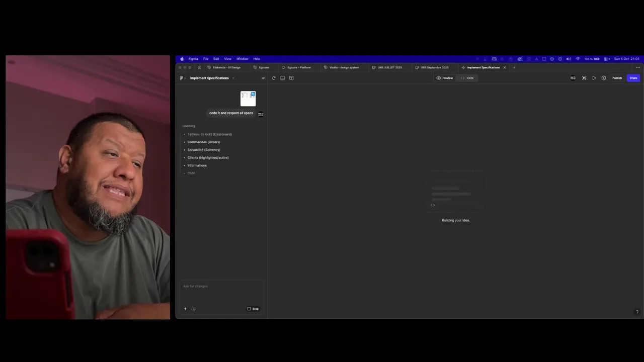The width and height of the screenshot is (644, 362).
Task: Open the attached screenshot thumbnail in chat
Action: point(248,99)
